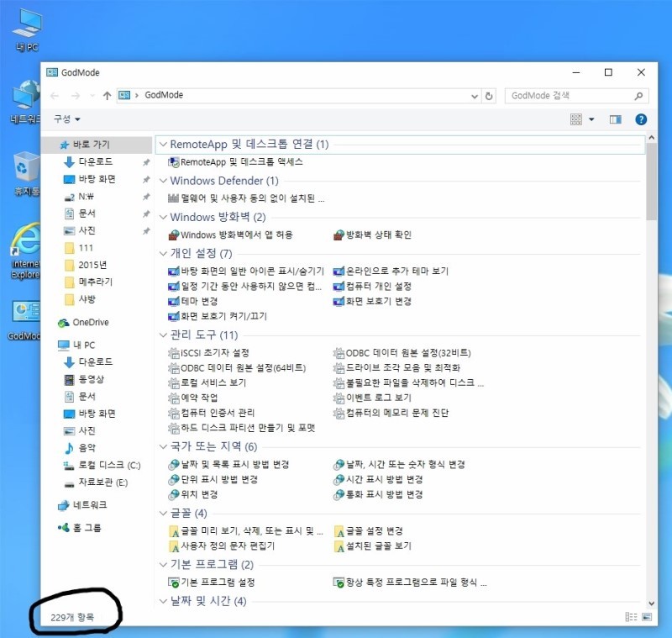This screenshot has width=672, height=638.
Task: Click the scroll down arrow in content pane
Action: point(652,604)
